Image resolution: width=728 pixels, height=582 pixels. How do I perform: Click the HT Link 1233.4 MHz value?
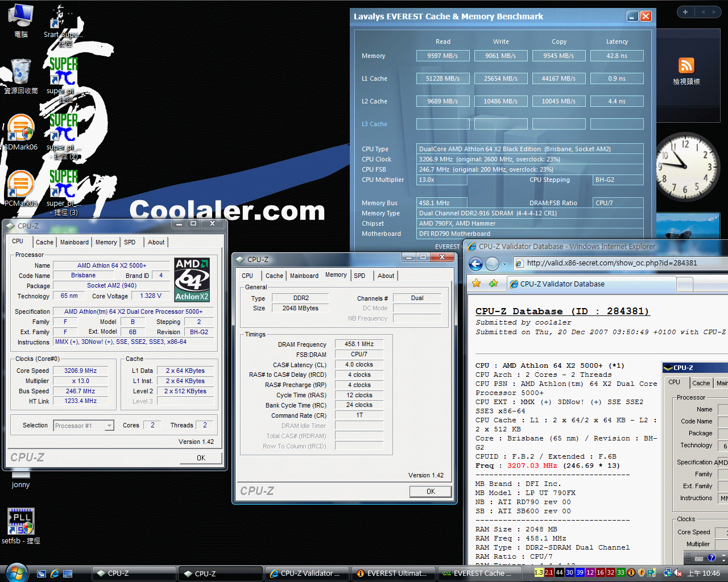(x=80, y=401)
